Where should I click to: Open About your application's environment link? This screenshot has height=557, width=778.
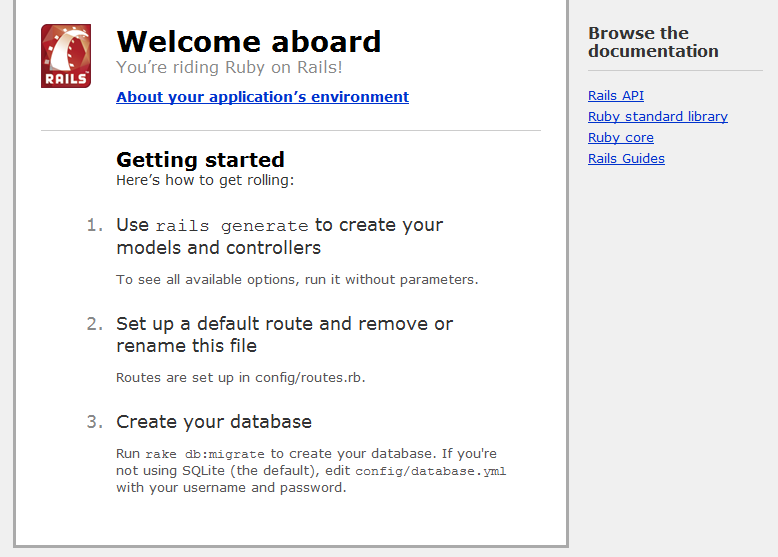click(x=262, y=97)
